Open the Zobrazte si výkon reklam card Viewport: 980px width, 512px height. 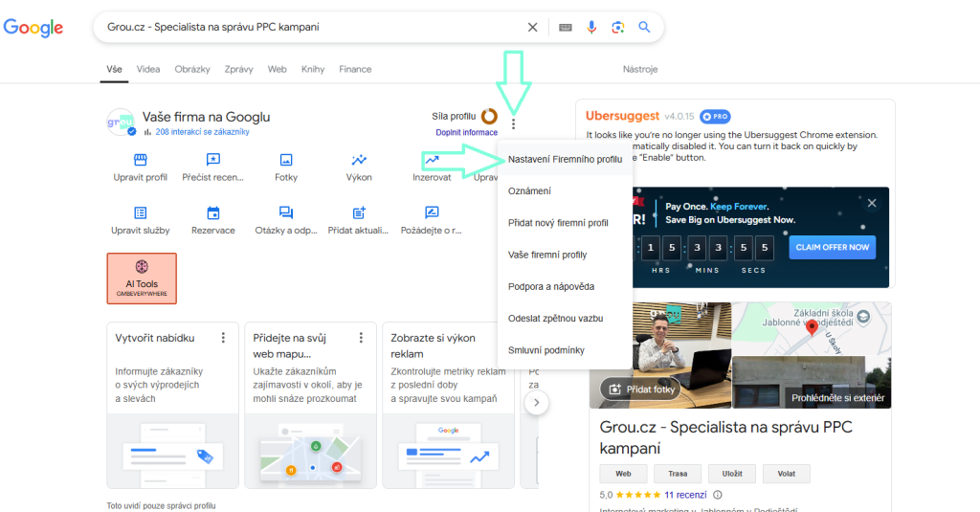tap(448, 405)
